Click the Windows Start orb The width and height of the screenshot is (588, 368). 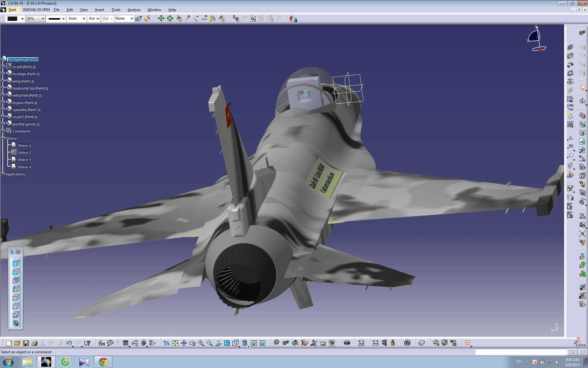[x=8, y=362]
